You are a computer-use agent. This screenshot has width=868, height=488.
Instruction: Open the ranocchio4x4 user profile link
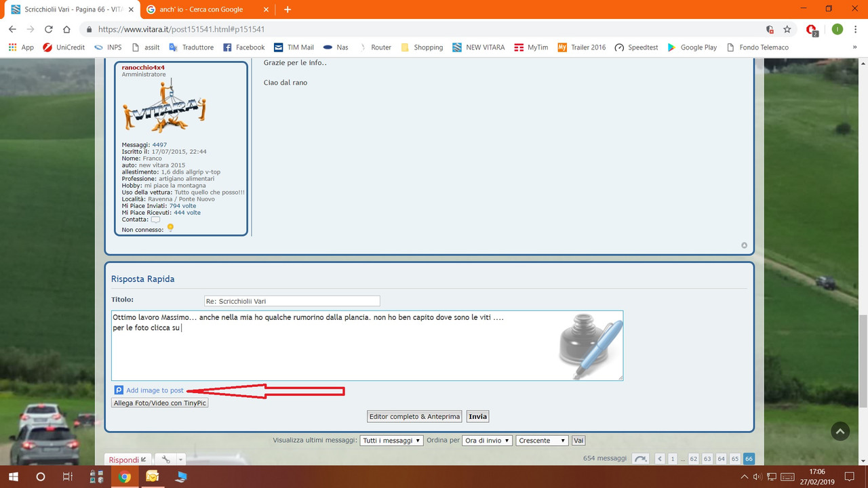click(x=143, y=68)
